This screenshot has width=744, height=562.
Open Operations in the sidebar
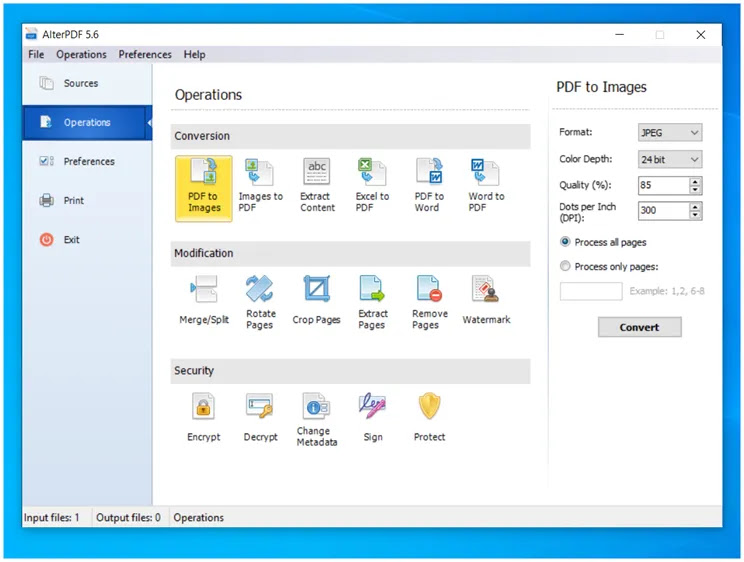pos(87,122)
